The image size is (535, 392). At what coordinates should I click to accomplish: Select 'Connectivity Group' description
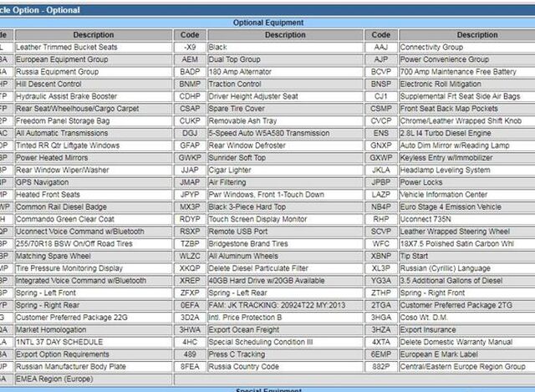(467, 47)
